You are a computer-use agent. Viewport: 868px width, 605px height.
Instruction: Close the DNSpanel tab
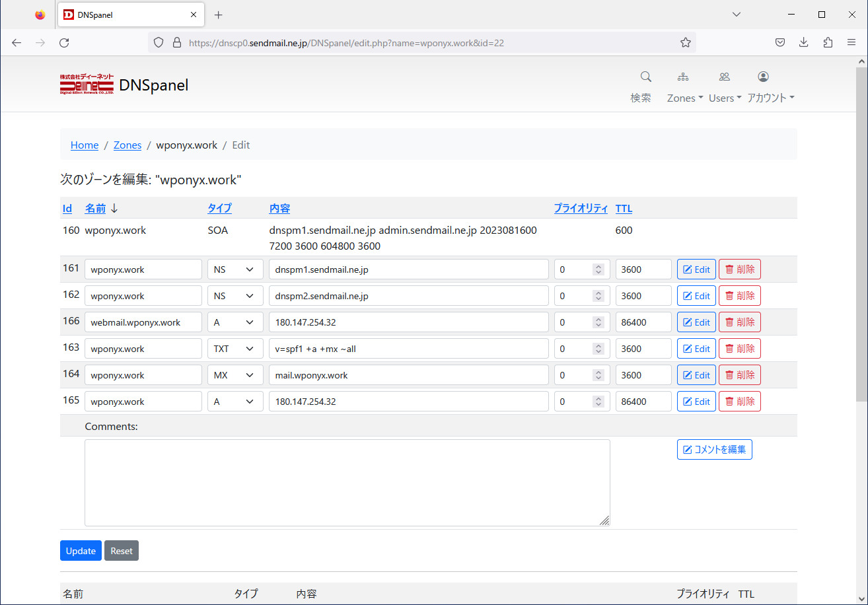click(194, 15)
